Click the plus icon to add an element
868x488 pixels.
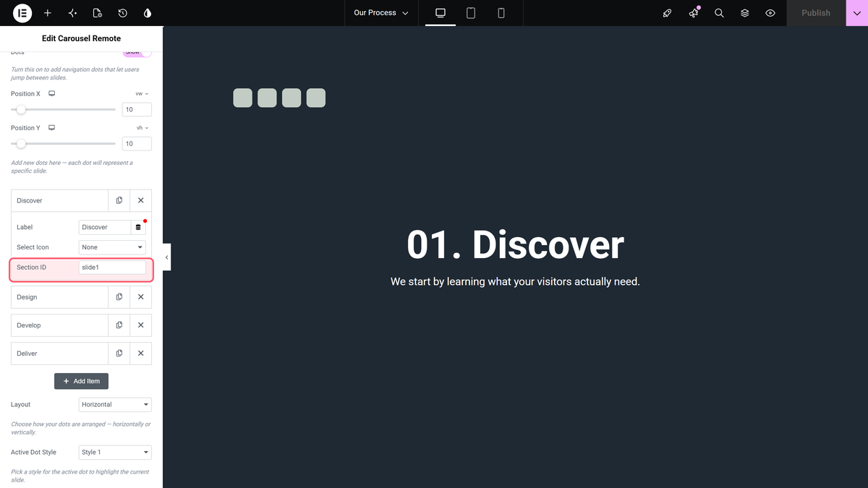coord(48,13)
